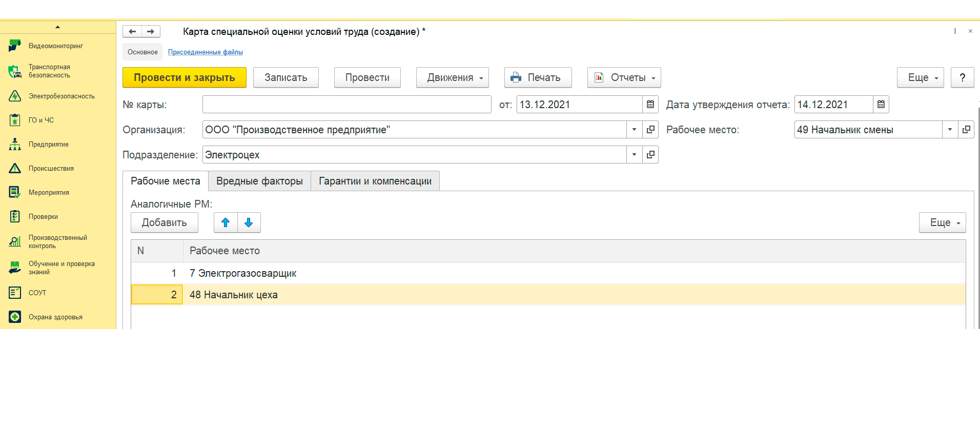Switch to the Рабочие места tab
This screenshot has width=980, height=429.
point(166,181)
